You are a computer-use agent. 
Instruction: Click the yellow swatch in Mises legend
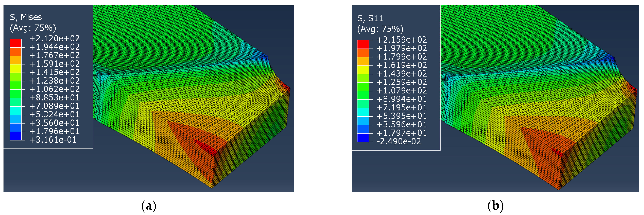click(x=15, y=68)
